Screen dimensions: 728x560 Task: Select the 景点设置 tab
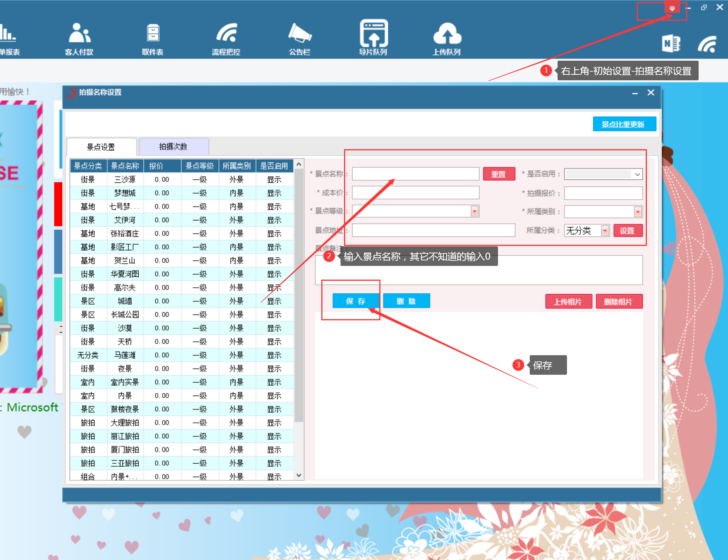[101, 147]
